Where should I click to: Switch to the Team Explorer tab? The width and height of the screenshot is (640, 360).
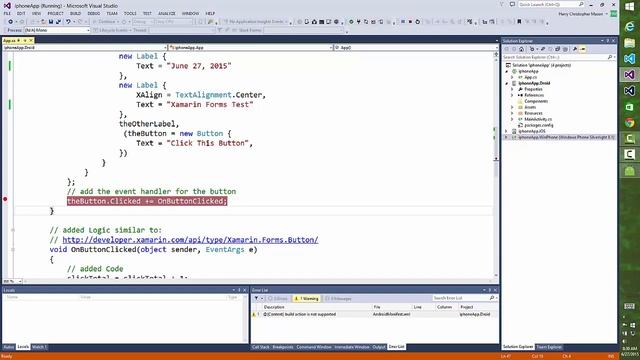pyautogui.click(x=549, y=347)
